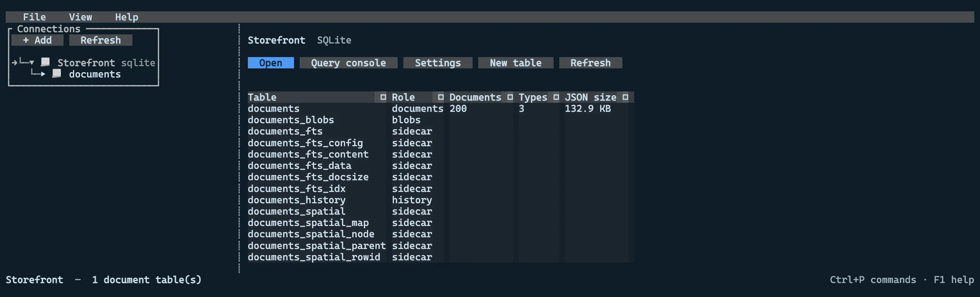Select the documents_spatial_node row
Viewport: 980px width, 297px height.
pyautogui.click(x=440, y=234)
